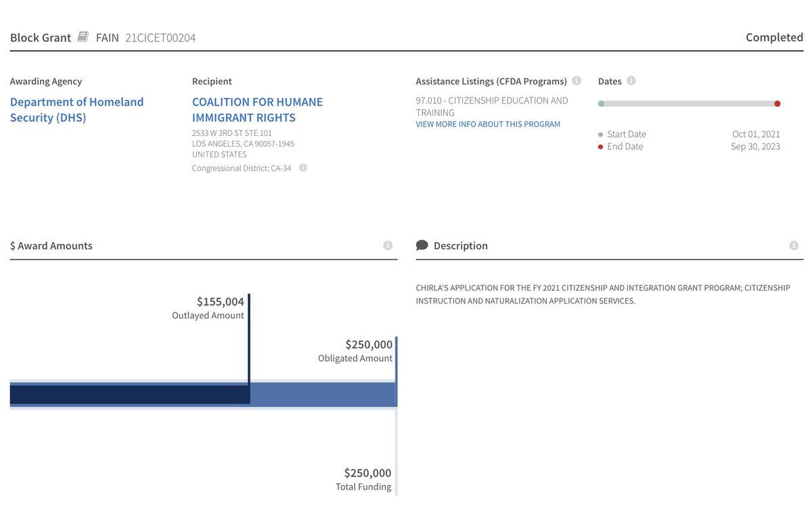
Task: Click the red end marker on the dates timeline
Action: [x=777, y=103]
